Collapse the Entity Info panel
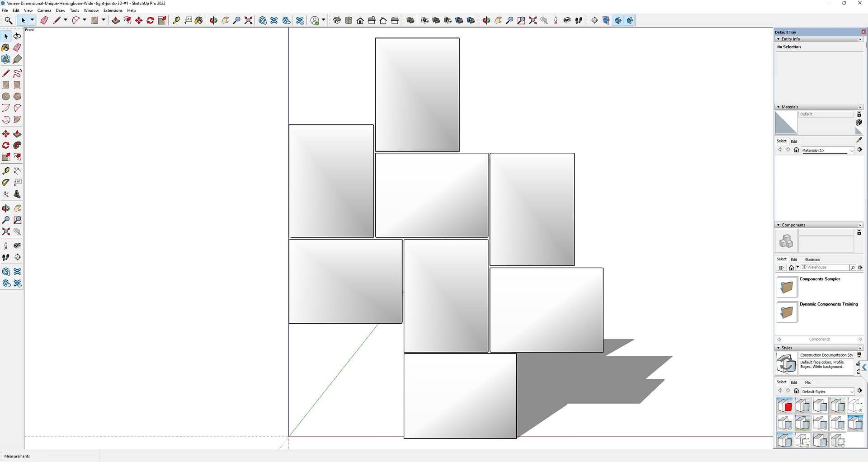The height and width of the screenshot is (462, 868). pos(778,39)
